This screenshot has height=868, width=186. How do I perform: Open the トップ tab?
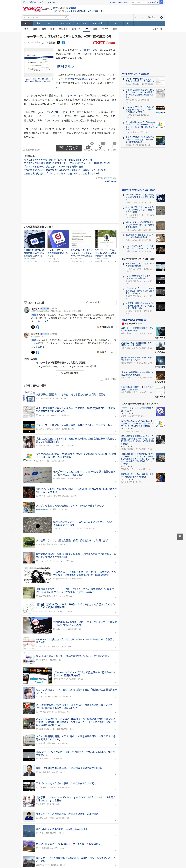pyautogui.click(x=27, y=24)
